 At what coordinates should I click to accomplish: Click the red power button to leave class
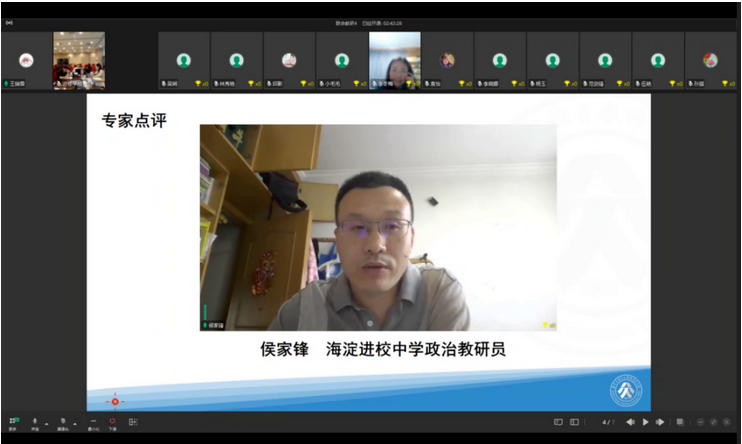pyautogui.click(x=112, y=423)
